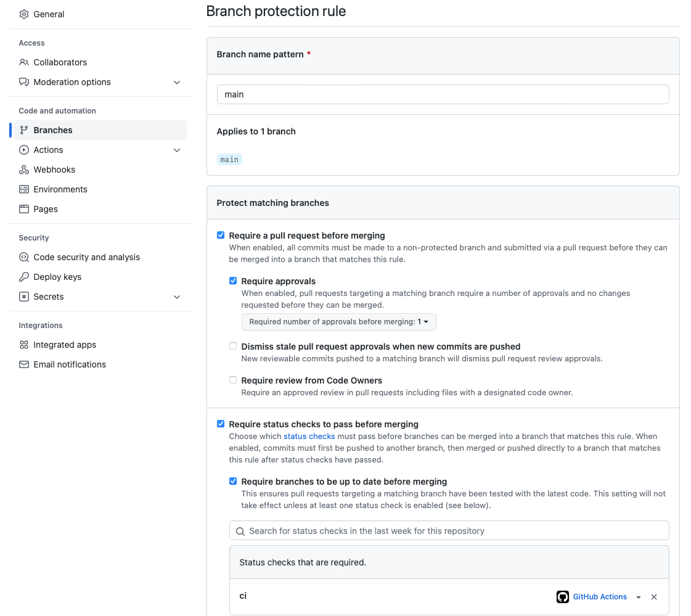691x616 pixels.
Task: Uncheck Require a pull request before merging
Action: [221, 235]
